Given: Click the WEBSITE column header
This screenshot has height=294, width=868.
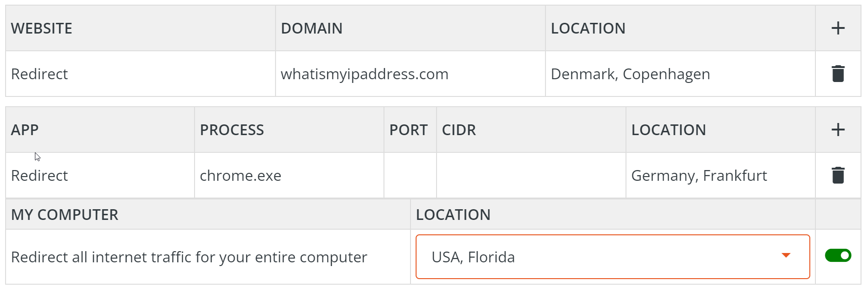Looking at the screenshot, I should tap(41, 28).
